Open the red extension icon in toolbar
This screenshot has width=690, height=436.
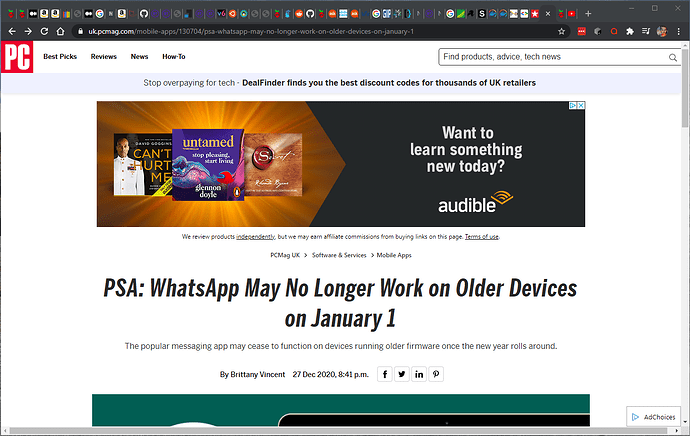coord(582,31)
